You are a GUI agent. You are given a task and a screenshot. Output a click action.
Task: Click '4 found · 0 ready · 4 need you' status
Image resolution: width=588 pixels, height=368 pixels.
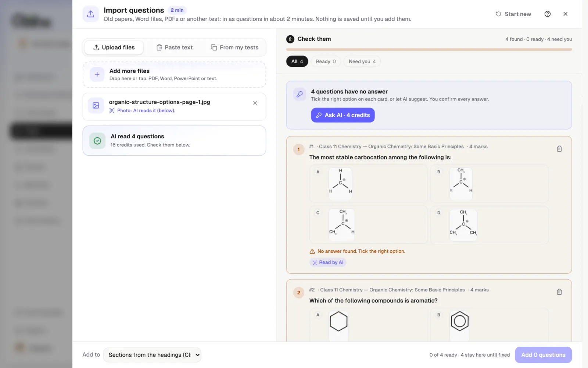coord(538,39)
